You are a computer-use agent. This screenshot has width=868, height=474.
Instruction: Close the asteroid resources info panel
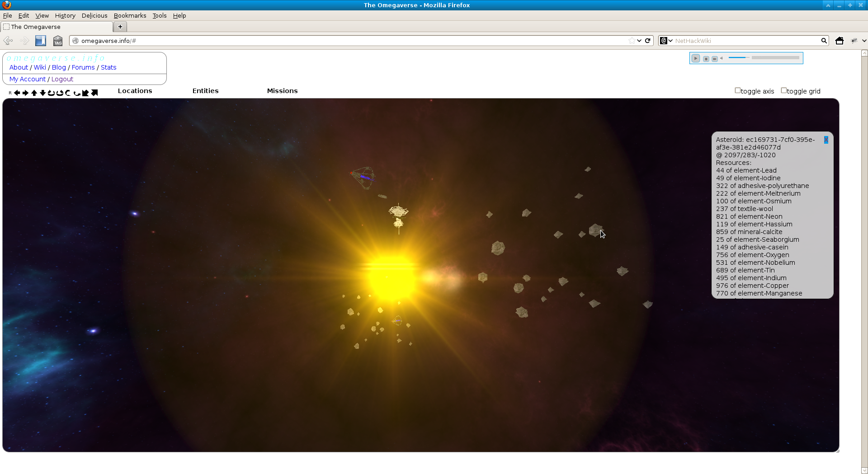click(x=826, y=140)
